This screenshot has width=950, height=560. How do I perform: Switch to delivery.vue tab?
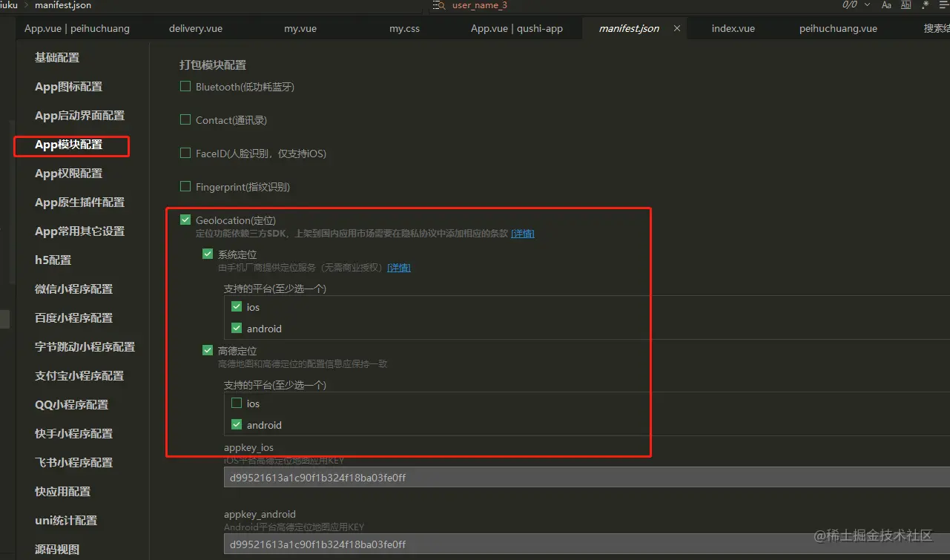pos(196,28)
